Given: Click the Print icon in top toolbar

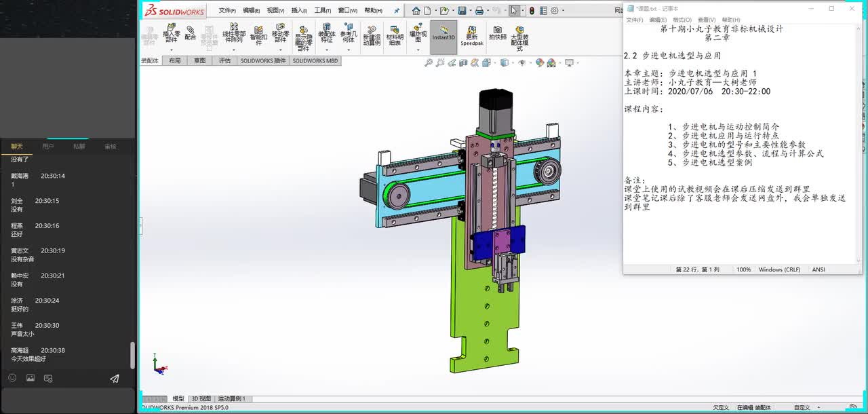Looking at the screenshot, I should pos(479,10).
